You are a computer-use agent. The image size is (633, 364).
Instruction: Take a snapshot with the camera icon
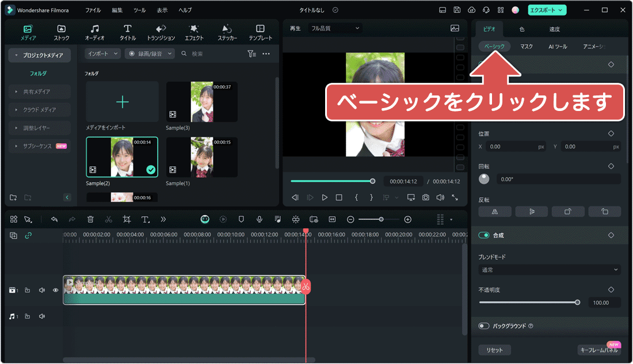coord(425,197)
